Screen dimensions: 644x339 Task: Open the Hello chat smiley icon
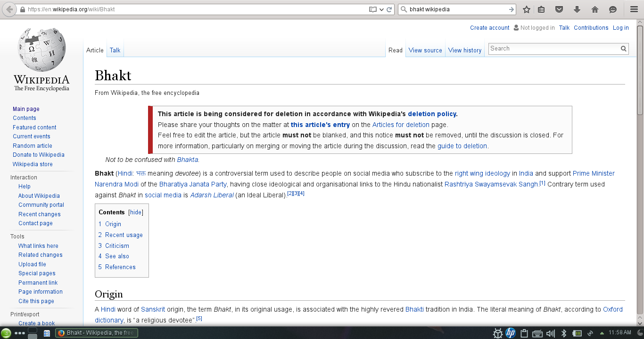[x=613, y=9]
